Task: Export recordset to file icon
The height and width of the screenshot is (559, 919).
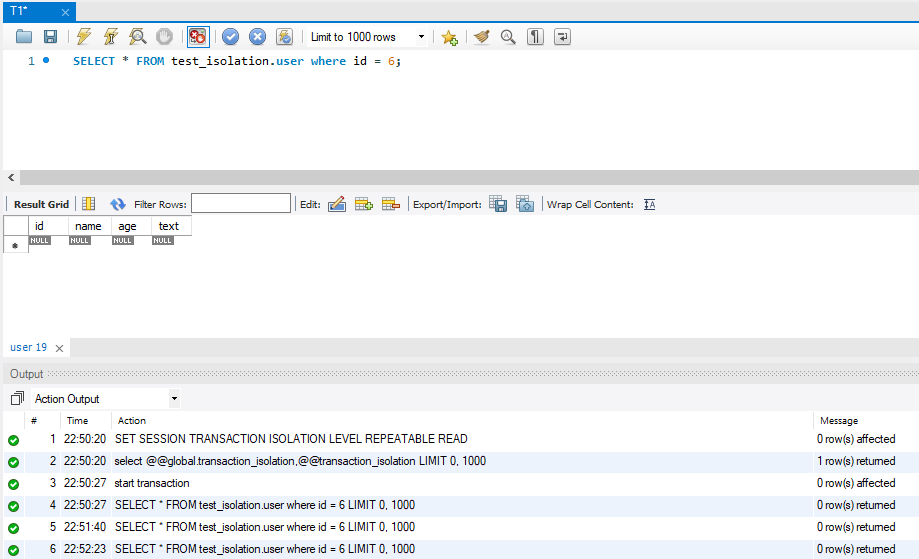Action: click(498, 204)
